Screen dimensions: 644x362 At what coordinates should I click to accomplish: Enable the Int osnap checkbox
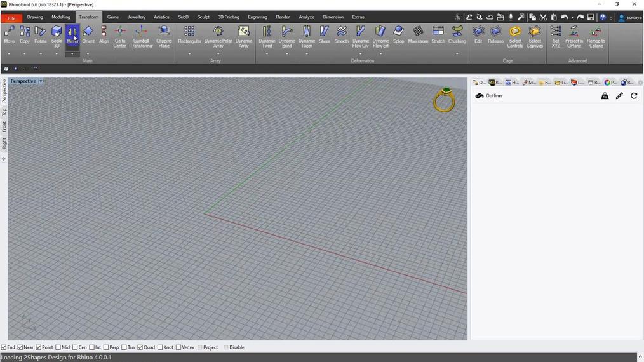91,347
